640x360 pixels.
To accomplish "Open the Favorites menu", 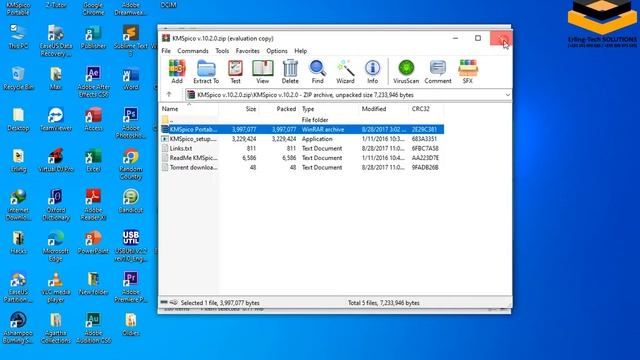I will coord(248,51).
